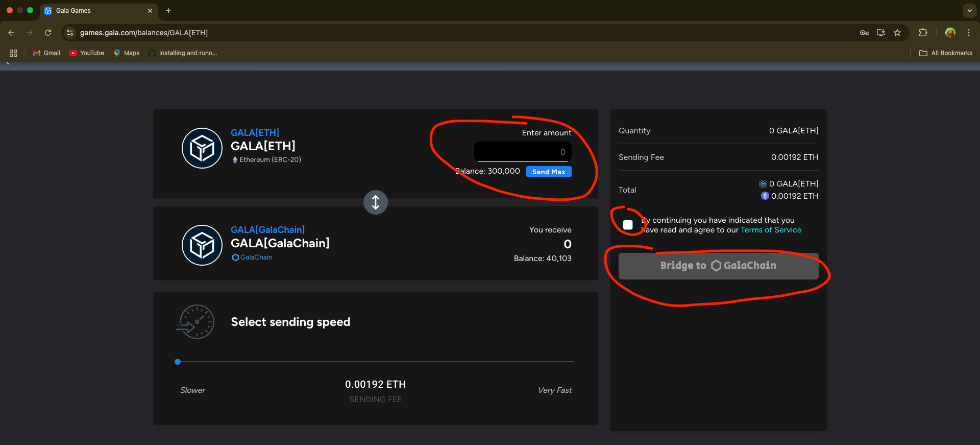Click the GALA[ETH] blue link

tap(255, 133)
